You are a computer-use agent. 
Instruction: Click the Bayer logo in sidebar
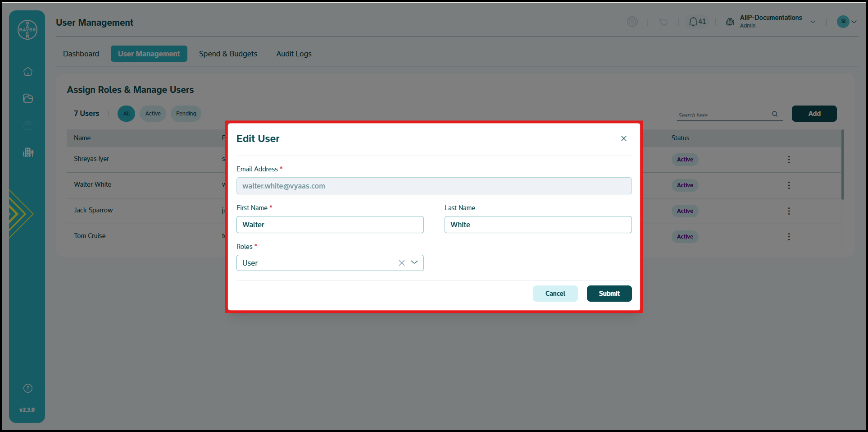tap(27, 30)
